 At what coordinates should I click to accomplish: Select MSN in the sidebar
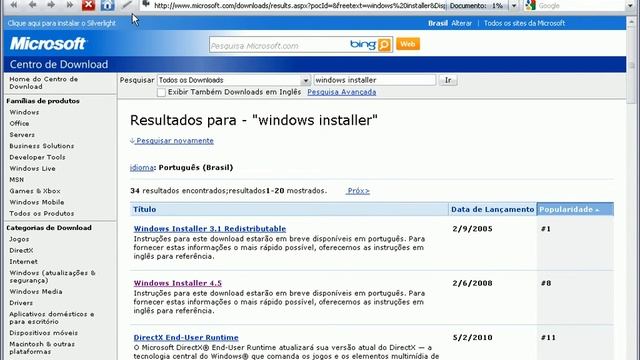pos(17,180)
